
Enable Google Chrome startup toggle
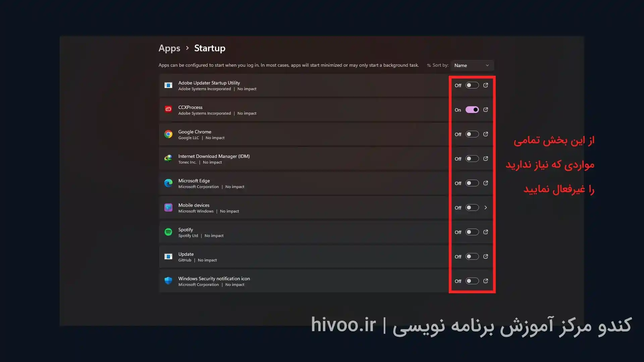coord(472,134)
